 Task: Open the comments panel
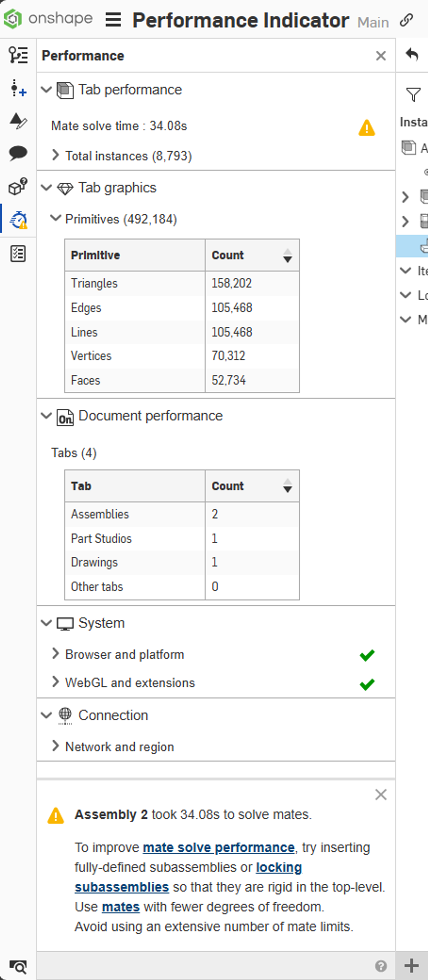[x=17, y=153]
